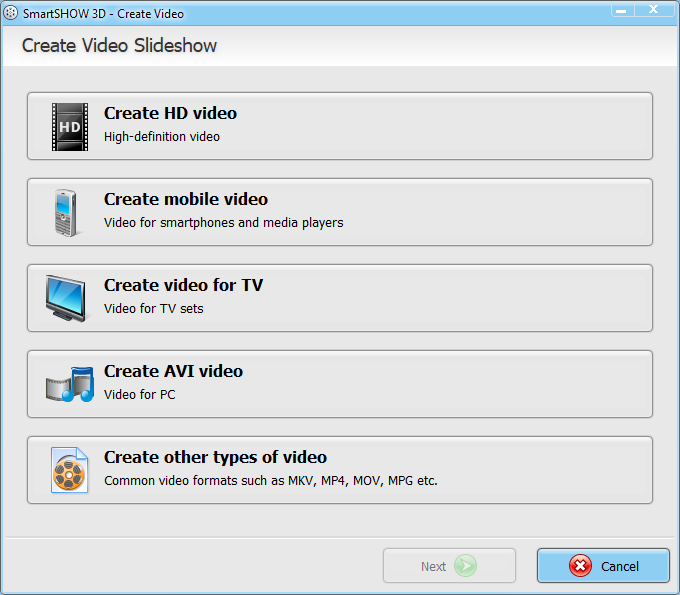Click the film reel document icon
This screenshot has width=680, height=595.
click(69, 470)
